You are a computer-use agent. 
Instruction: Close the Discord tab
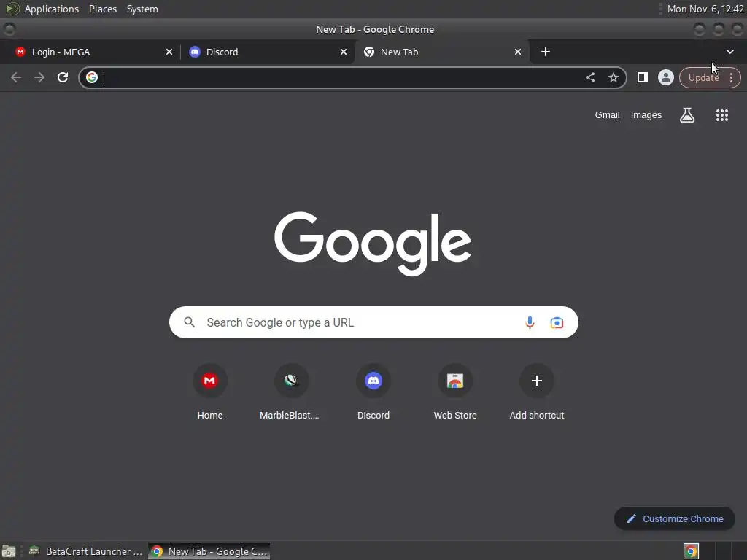pos(343,52)
